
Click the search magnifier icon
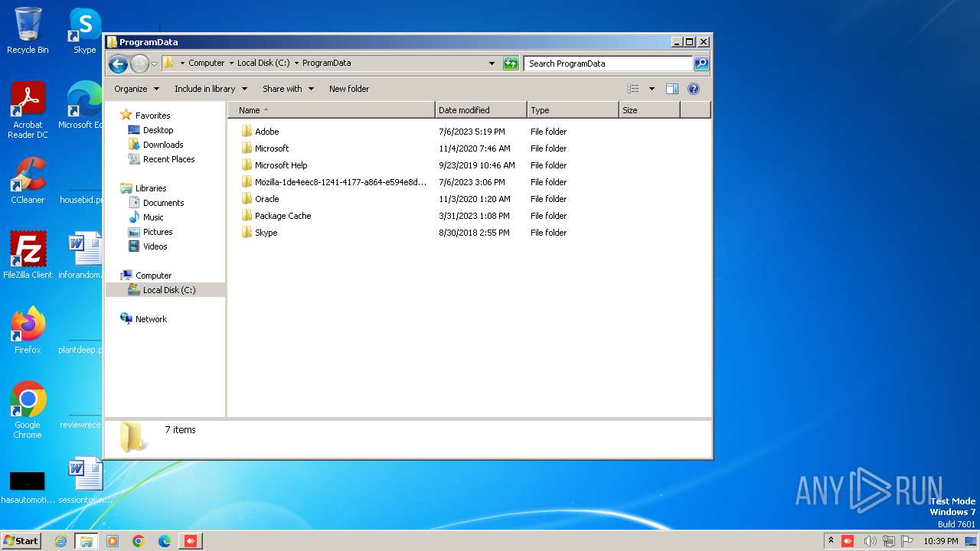(x=701, y=64)
